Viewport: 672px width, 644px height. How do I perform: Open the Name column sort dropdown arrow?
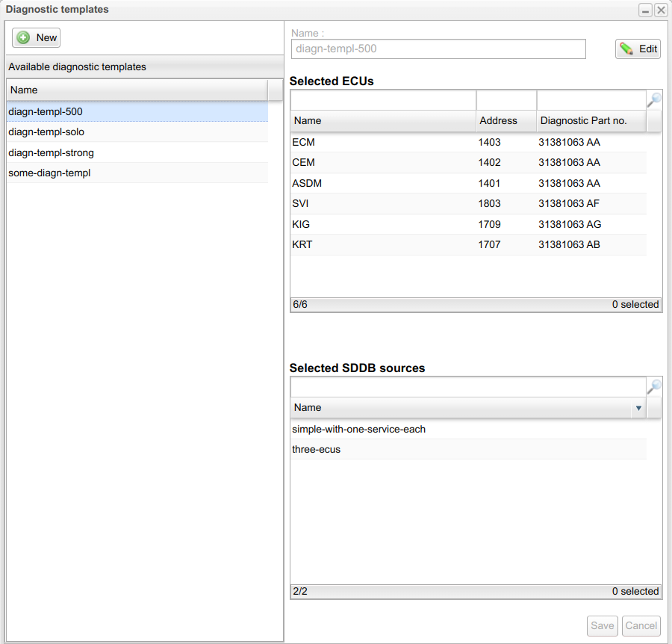[x=638, y=408]
